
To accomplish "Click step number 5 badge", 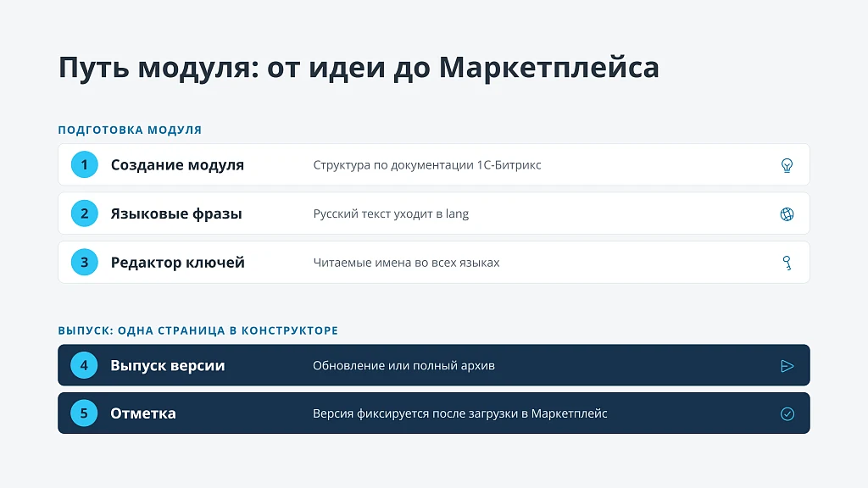I will point(84,413).
